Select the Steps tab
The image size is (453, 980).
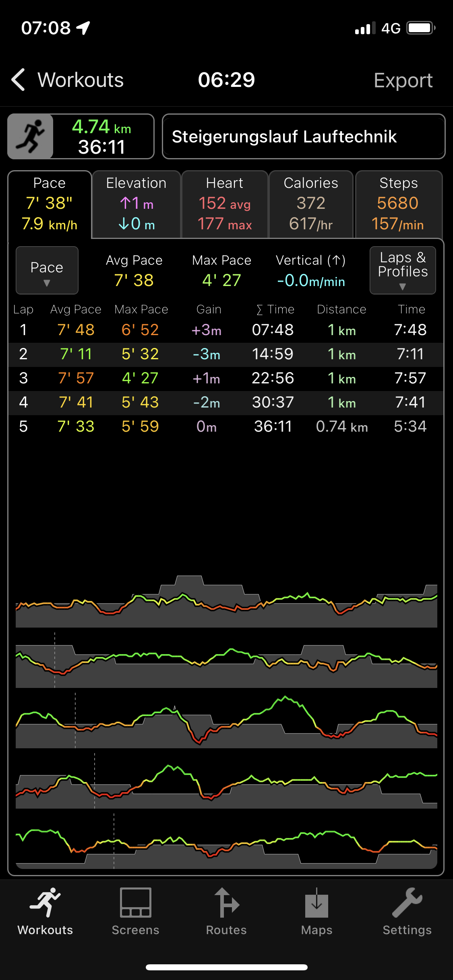[x=399, y=204]
